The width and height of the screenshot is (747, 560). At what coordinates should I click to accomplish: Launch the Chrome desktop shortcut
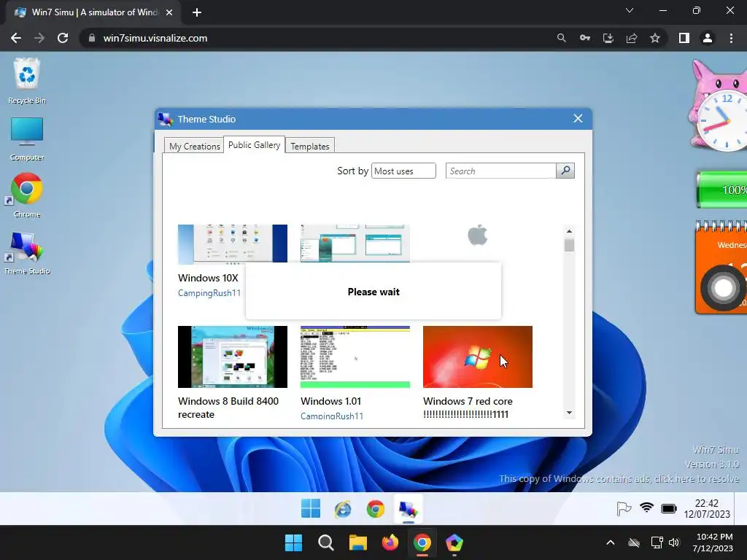[27, 195]
